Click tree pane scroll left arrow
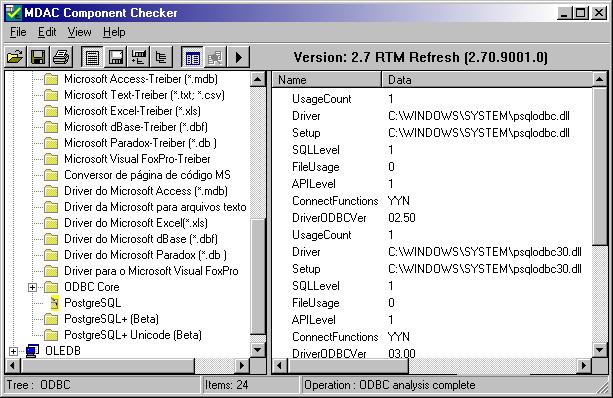 tap(13, 366)
